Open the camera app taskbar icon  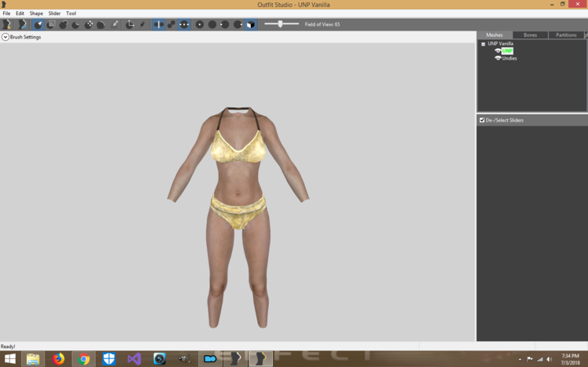click(x=159, y=359)
